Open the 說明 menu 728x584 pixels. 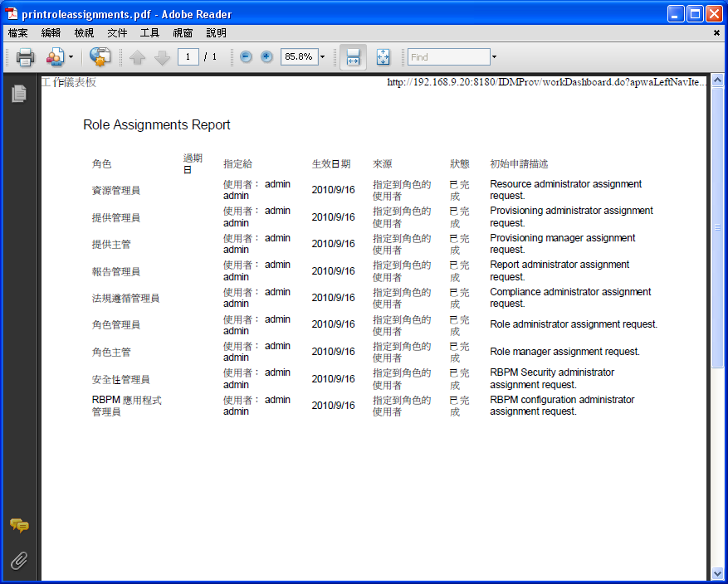click(216, 33)
